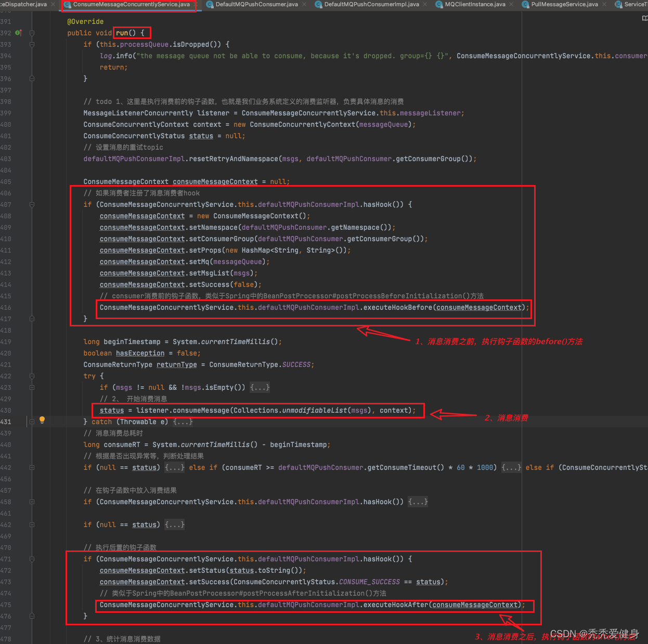Expand the {...} placeholder on line 458
This screenshot has width=648, height=644.
418,502
